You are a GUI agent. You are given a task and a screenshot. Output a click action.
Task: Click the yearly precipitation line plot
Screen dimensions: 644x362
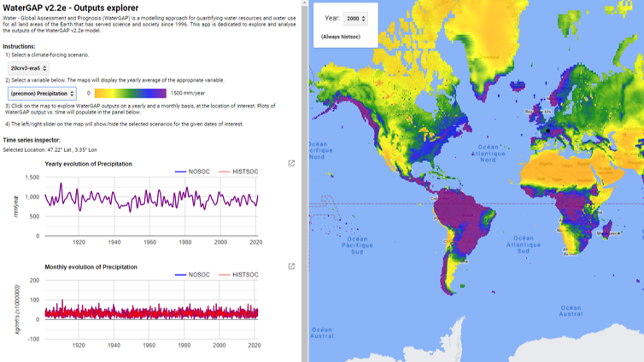point(151,198)
